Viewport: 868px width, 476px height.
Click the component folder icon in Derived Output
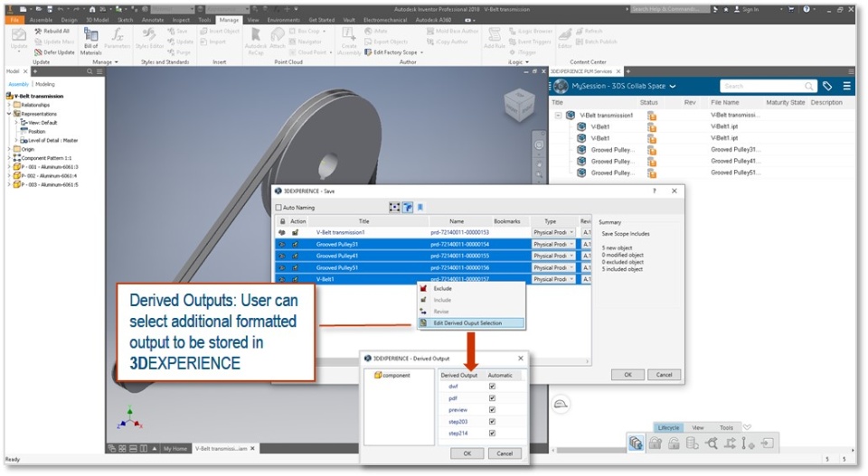click(378, 375)
